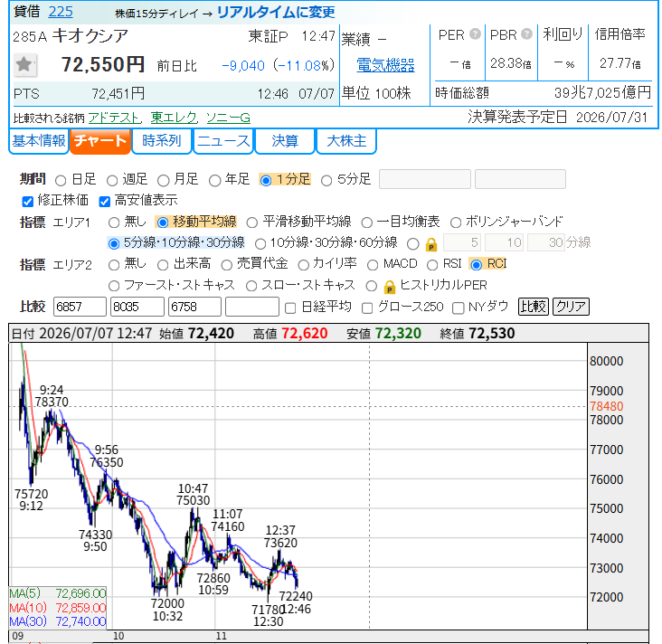
Task: Select the 月足 period radio button
Action: coord(164,181)
